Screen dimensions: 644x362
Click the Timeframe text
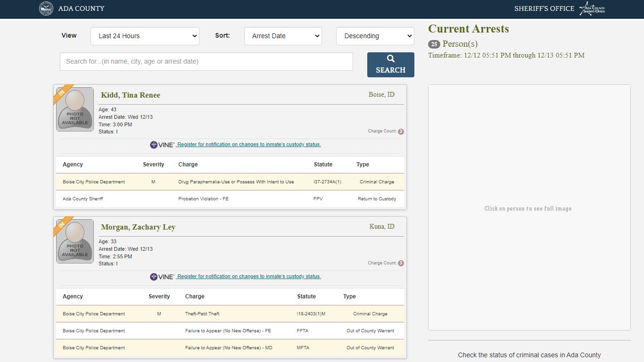click(x=506, y=56)
